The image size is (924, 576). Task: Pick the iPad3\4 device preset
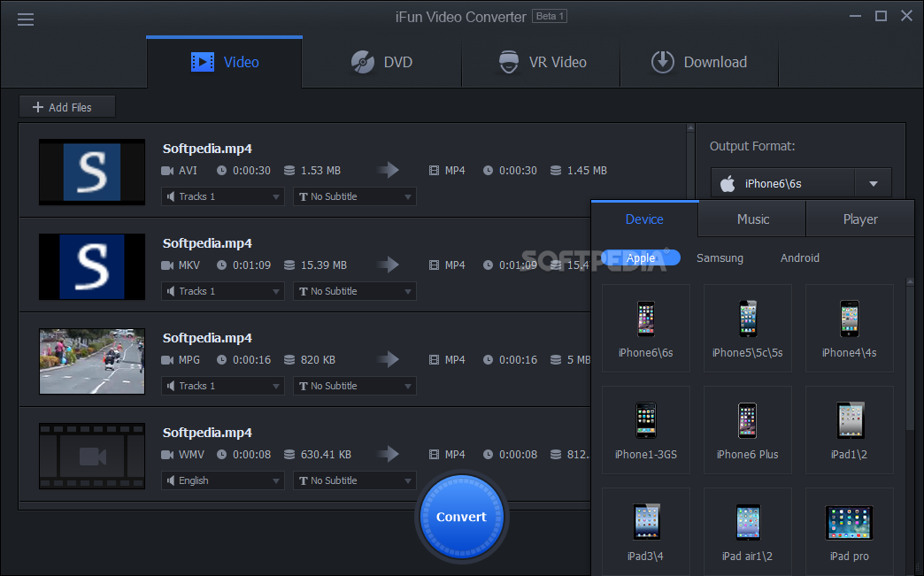(x=646, y=531)
